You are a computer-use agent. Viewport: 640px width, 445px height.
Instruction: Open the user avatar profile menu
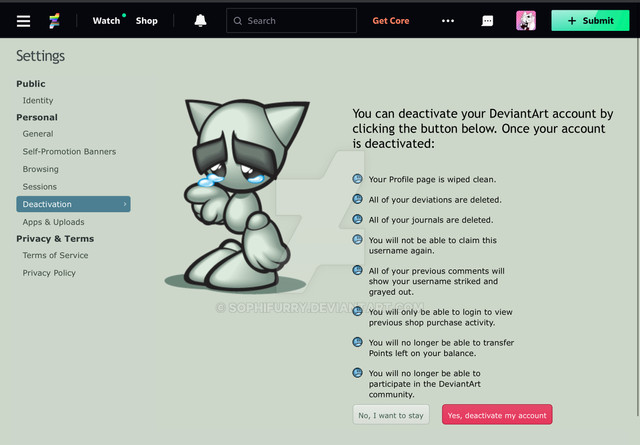[x=526, y=20]
